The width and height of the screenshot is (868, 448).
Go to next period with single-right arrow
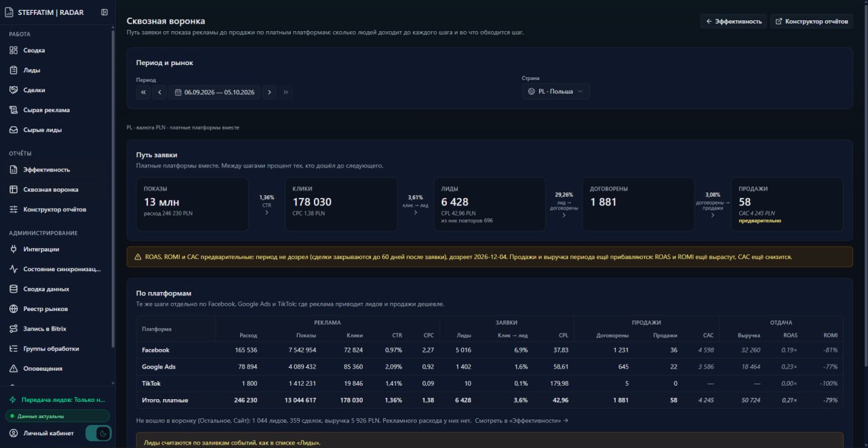(x=269, y=92)
